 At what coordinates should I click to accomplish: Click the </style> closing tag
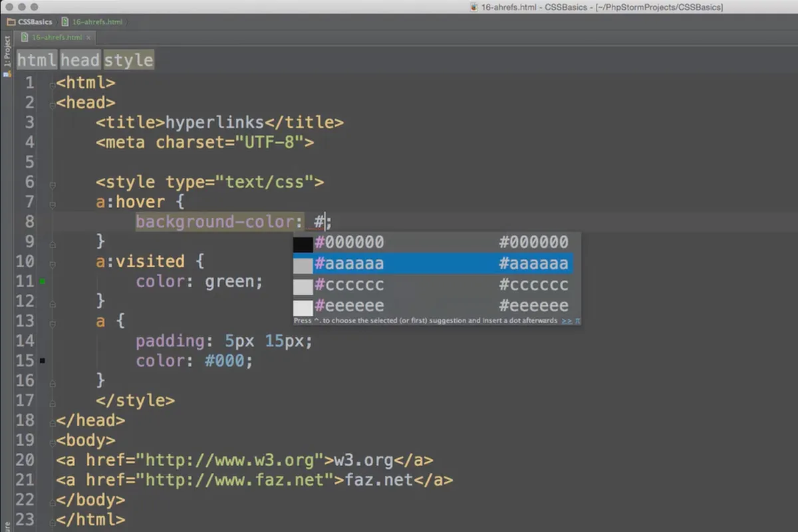[x=136, y=400]
